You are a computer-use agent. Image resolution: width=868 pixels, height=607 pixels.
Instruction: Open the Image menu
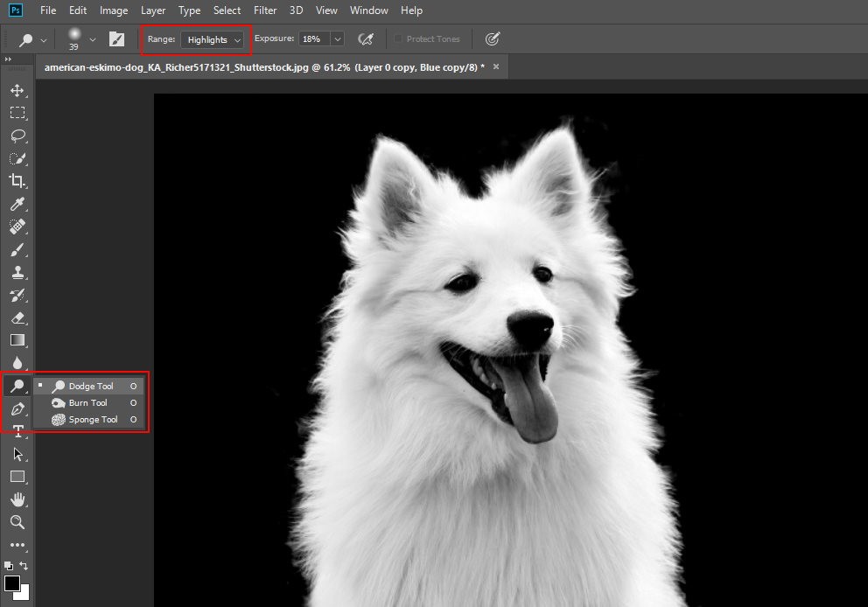point(114,10)
